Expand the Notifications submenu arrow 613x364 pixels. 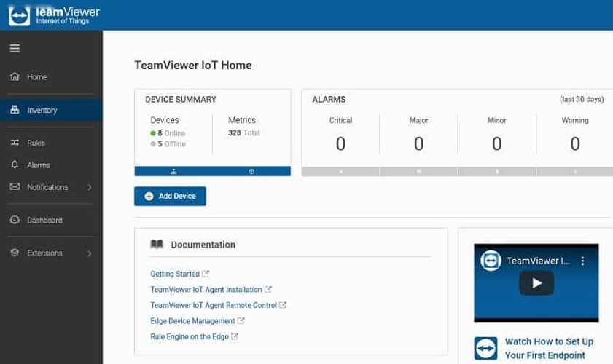[90, 187]
